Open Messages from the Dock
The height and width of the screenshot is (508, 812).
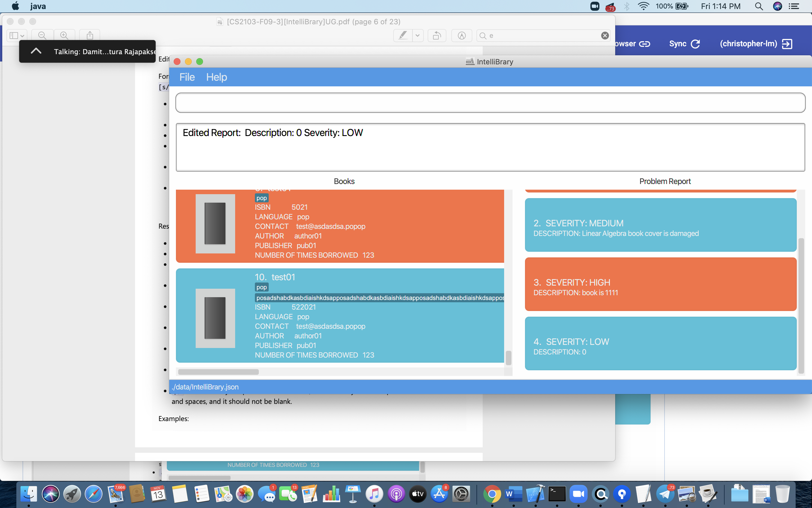point(267,494)
